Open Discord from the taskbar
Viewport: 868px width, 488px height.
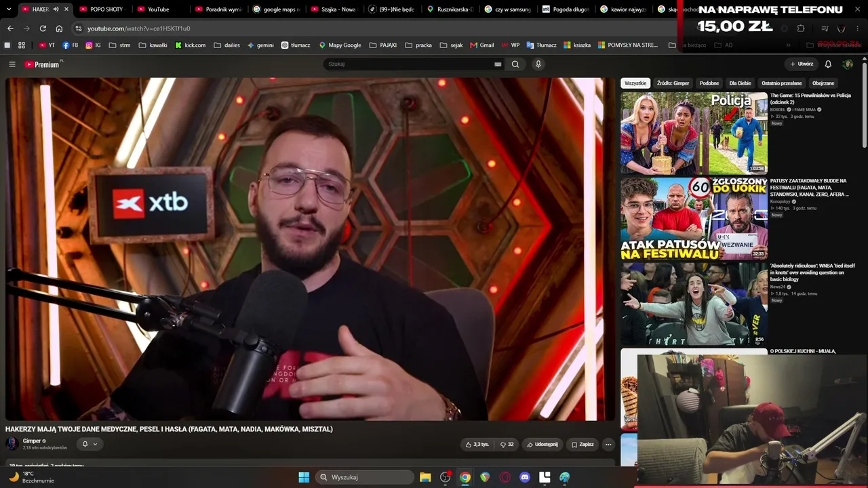525,477
